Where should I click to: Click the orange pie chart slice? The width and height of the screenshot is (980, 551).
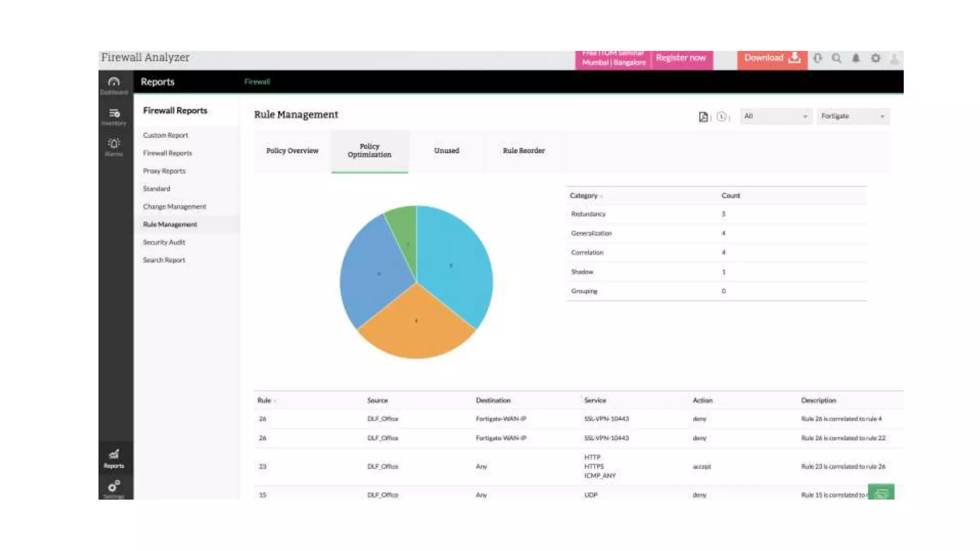tap(416, 328)
